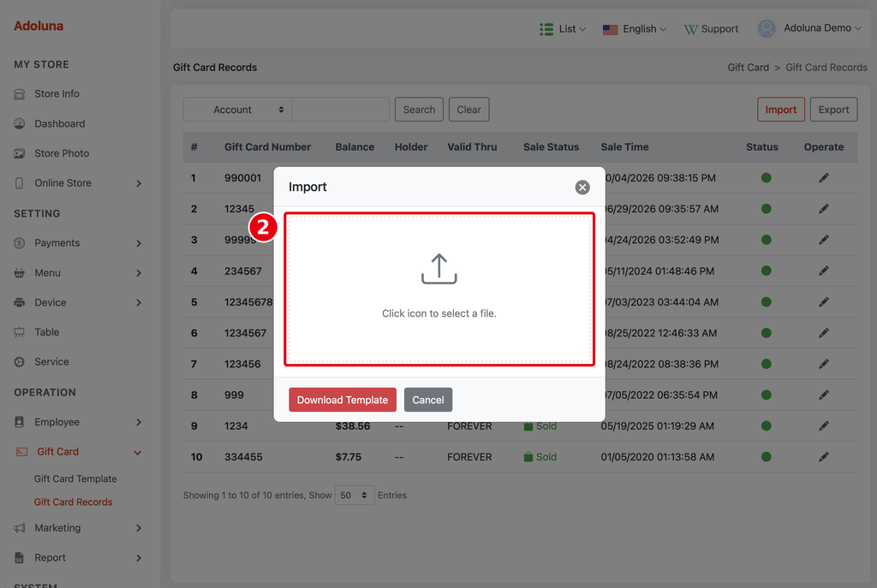Click the Adoluna logo

[39, 26]
